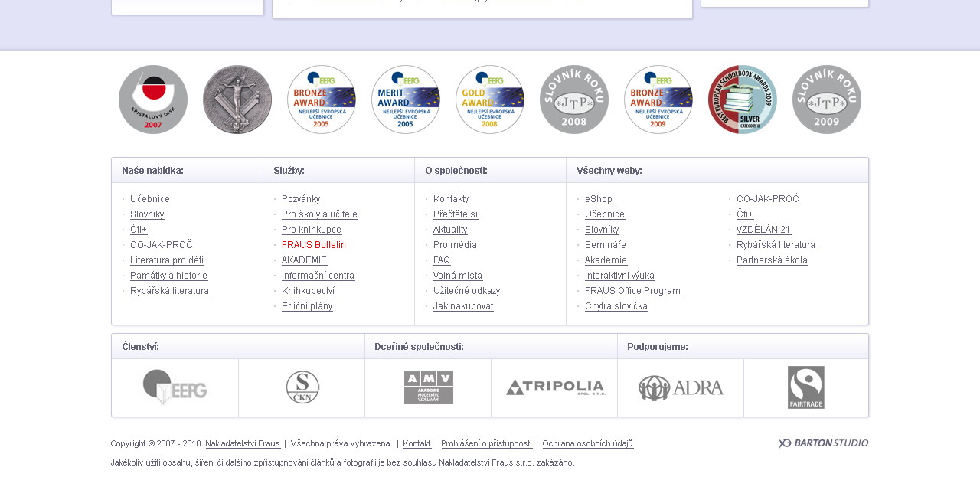980x490 pixels.
Task: Open the Fairtrade logo link
Action: (x=806, y=387)
